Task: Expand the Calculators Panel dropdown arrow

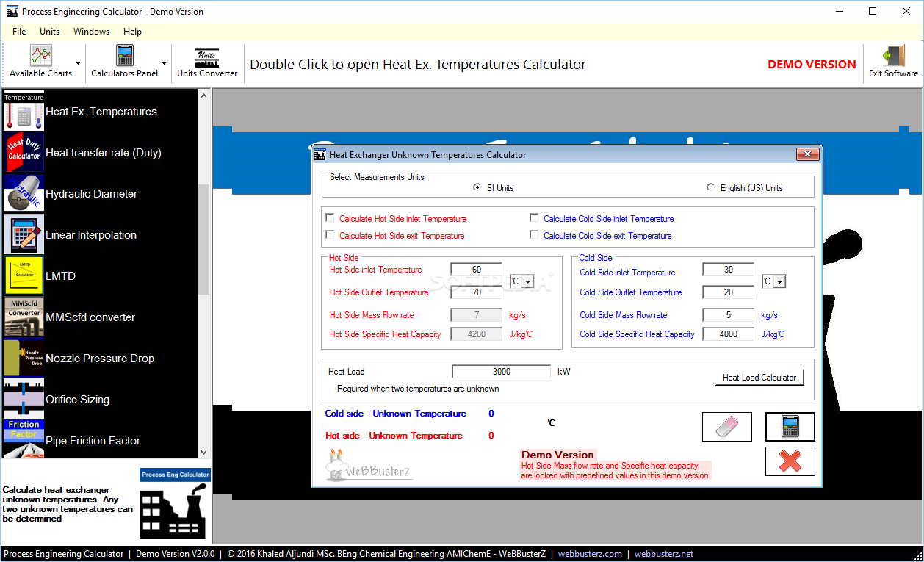Action: [164, 64]
